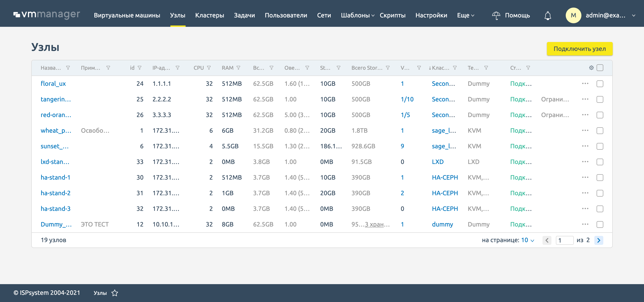This screenshot has height=302, width=644.
Task: Open actions menu for wheat_p… row
Action: click(x=585, y=130)
